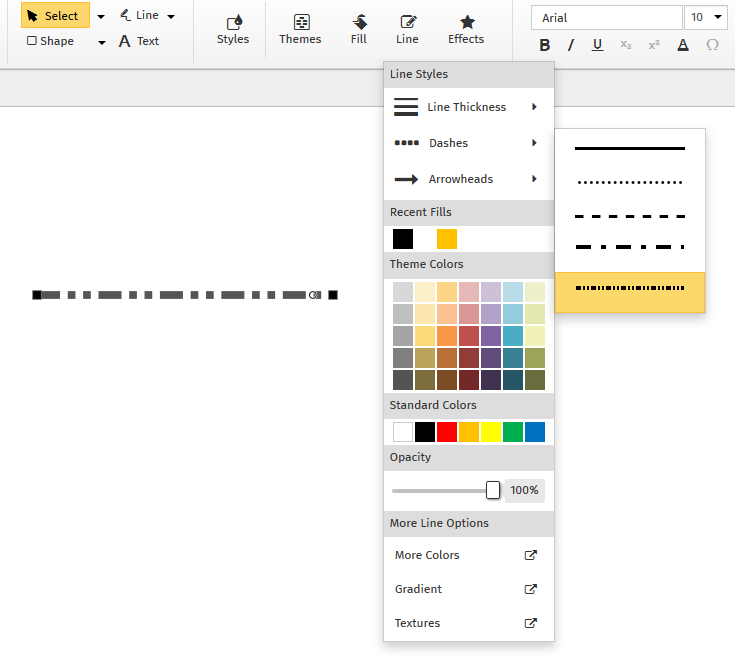Image resolution: width=735 pixels, height=666 pixels.
Task: Click the font color icon
Action: pyautogui.click(x=683, y=45)
